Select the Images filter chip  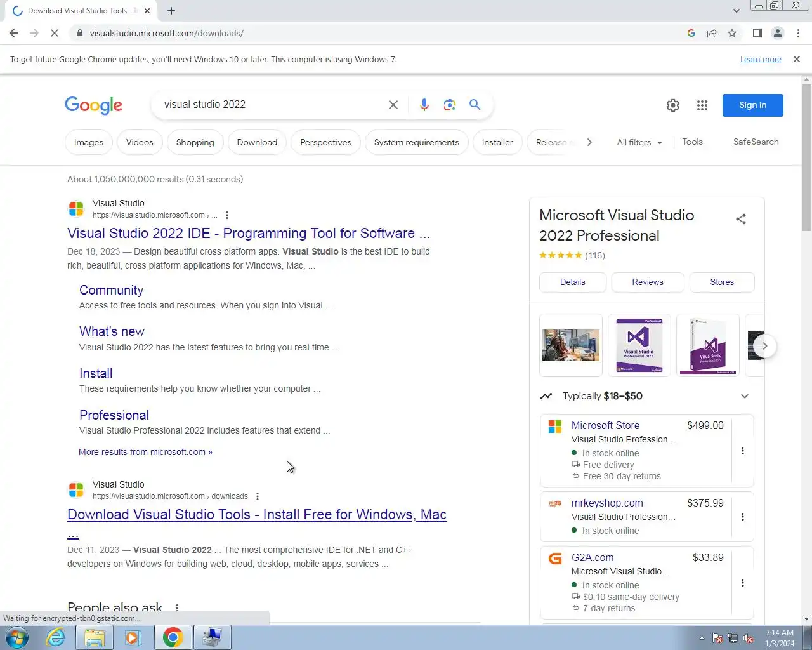[89, 142]
